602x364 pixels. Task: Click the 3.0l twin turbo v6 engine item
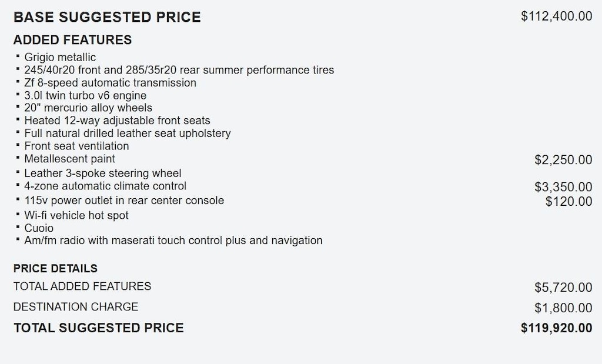point(85,95)
